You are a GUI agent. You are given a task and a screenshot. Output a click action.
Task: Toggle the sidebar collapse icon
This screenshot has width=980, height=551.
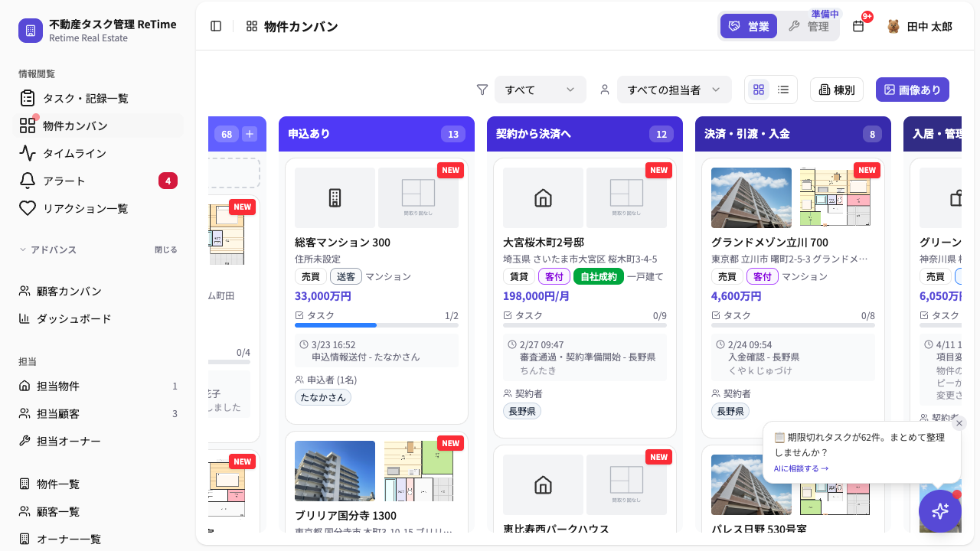tap(216, 26)
